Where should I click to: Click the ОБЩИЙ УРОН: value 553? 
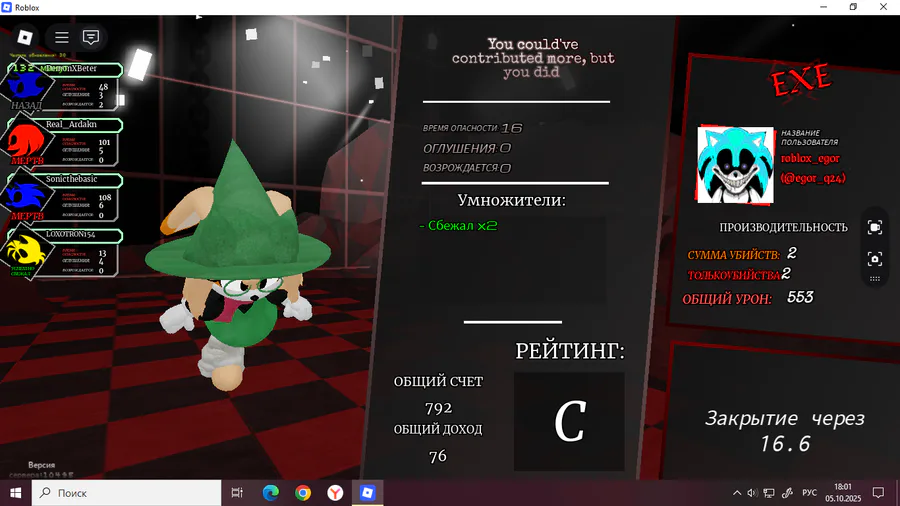pyautogui.click(x=800, y=297)
